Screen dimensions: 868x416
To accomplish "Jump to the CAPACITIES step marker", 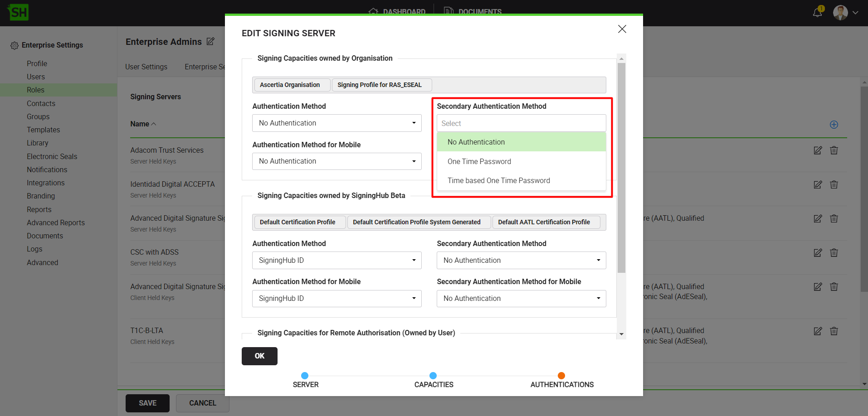I will [433, 376].
